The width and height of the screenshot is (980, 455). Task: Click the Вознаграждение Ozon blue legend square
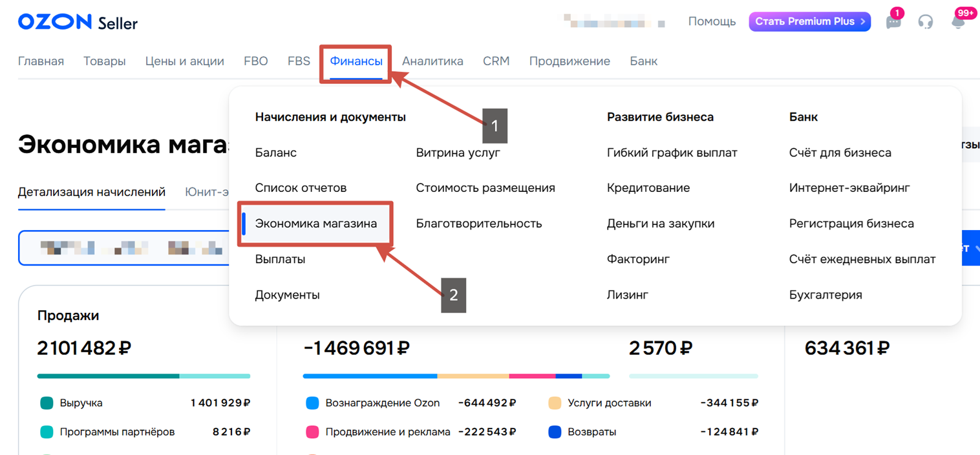(312, 403)
